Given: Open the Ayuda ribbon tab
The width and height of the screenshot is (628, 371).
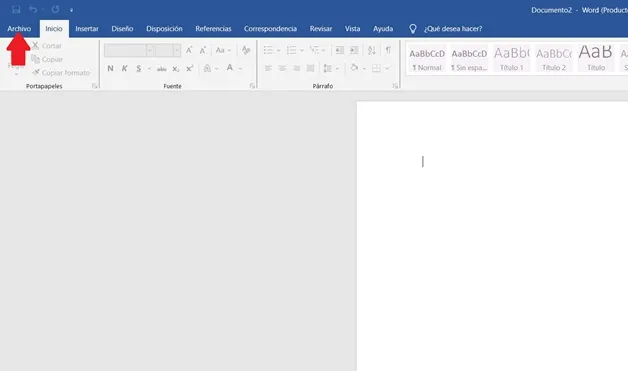Looking at the screenshot, I should [x=383, y=29].
